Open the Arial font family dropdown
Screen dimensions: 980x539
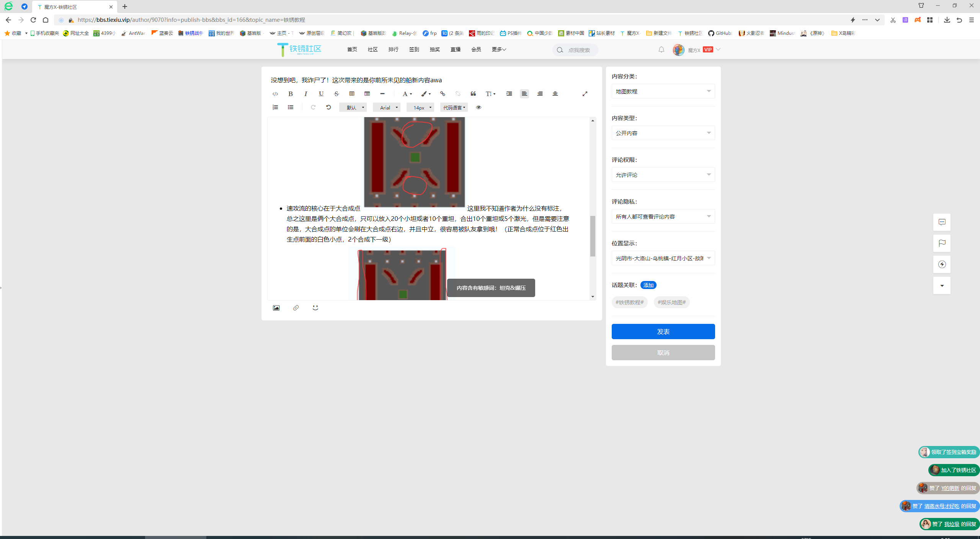387,108
